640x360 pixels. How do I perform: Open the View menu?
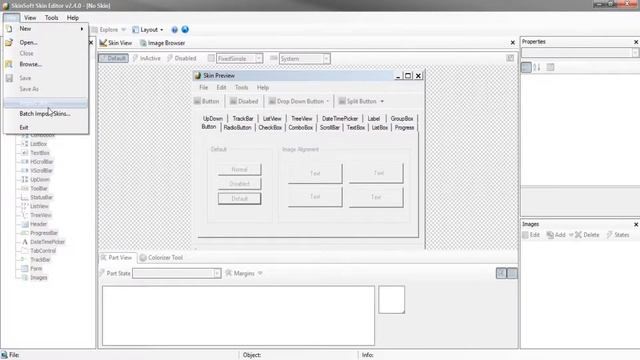pyautogui.click(x=30, y=18)
